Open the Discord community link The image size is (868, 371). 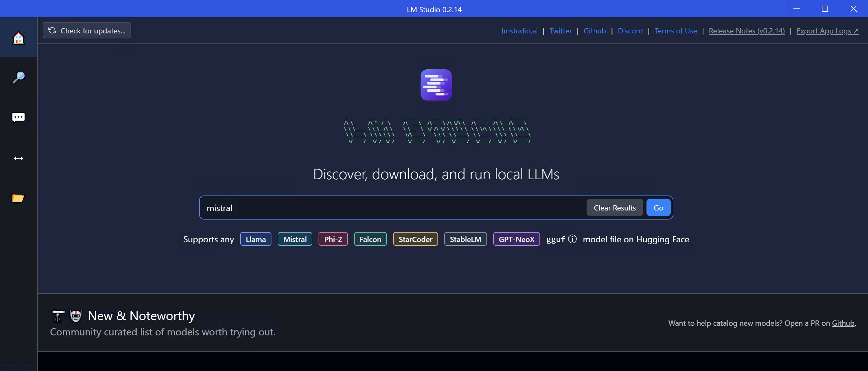[630, 31]
